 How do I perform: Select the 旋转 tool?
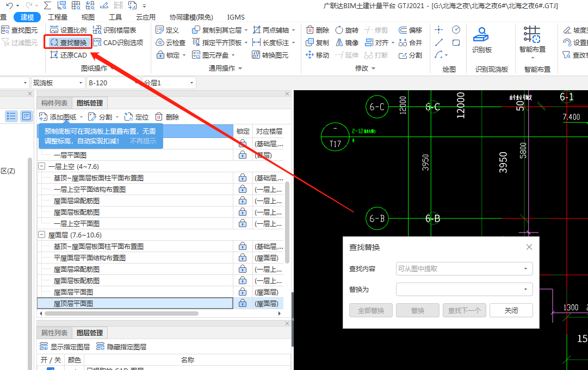point(347,30)
